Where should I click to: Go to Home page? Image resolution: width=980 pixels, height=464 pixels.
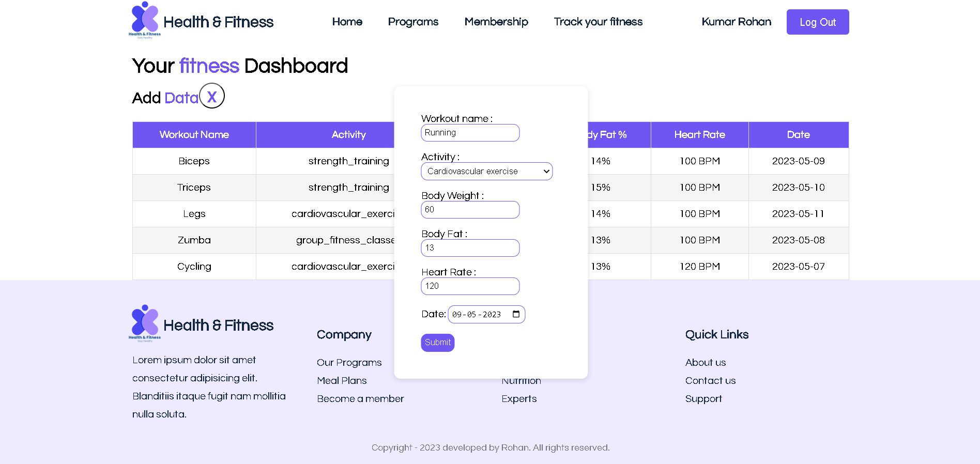347,22
